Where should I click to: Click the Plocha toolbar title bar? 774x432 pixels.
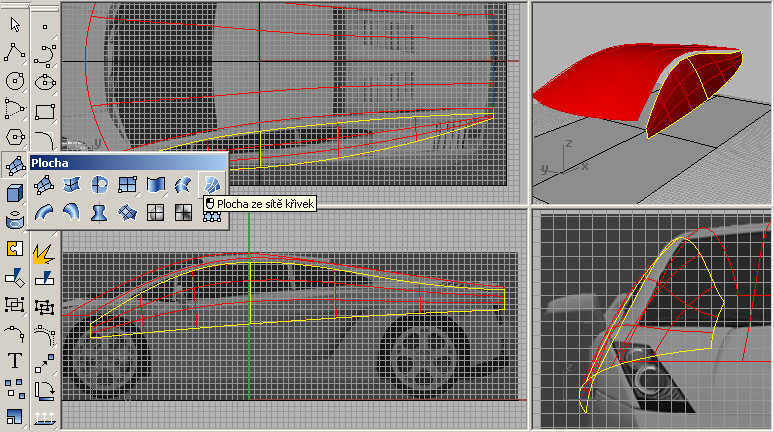128,162
